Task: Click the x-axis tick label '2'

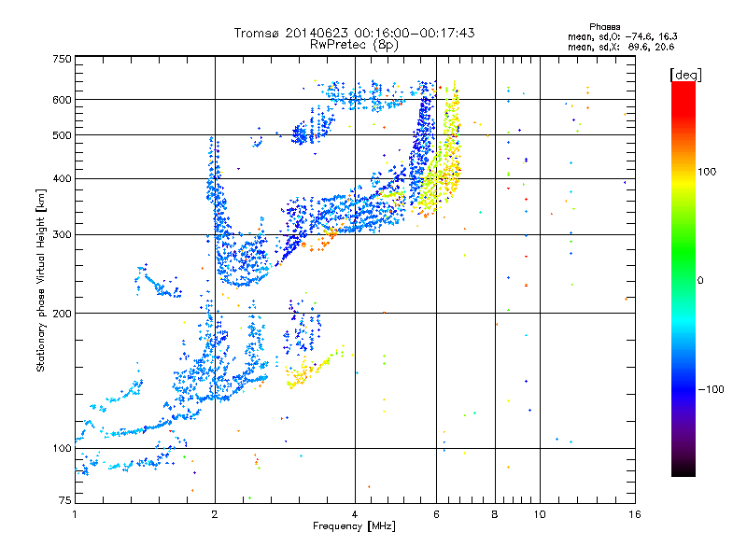Action: click(x=215, y=514)
